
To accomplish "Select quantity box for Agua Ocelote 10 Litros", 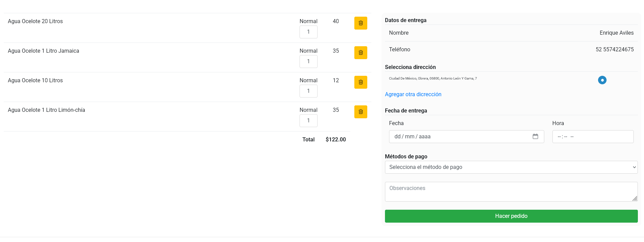I will (x=308, y=91).
